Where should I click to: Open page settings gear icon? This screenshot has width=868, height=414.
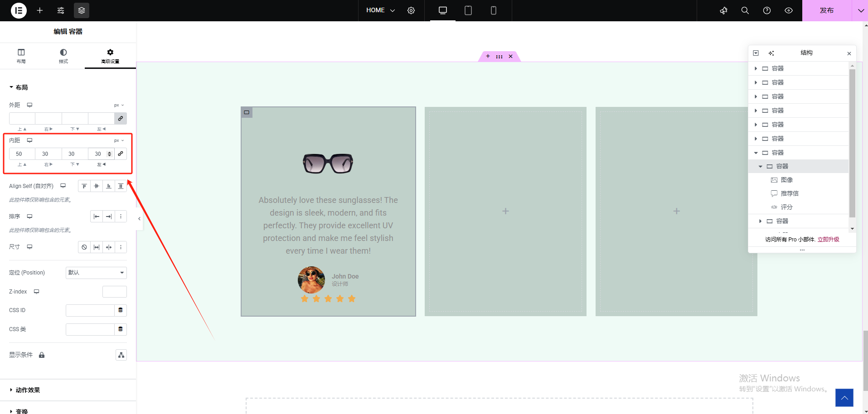tap(411, 10)
